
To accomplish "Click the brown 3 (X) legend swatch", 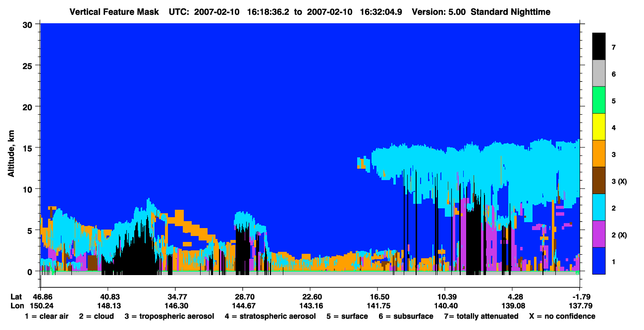I will click(x=599, y=180).
